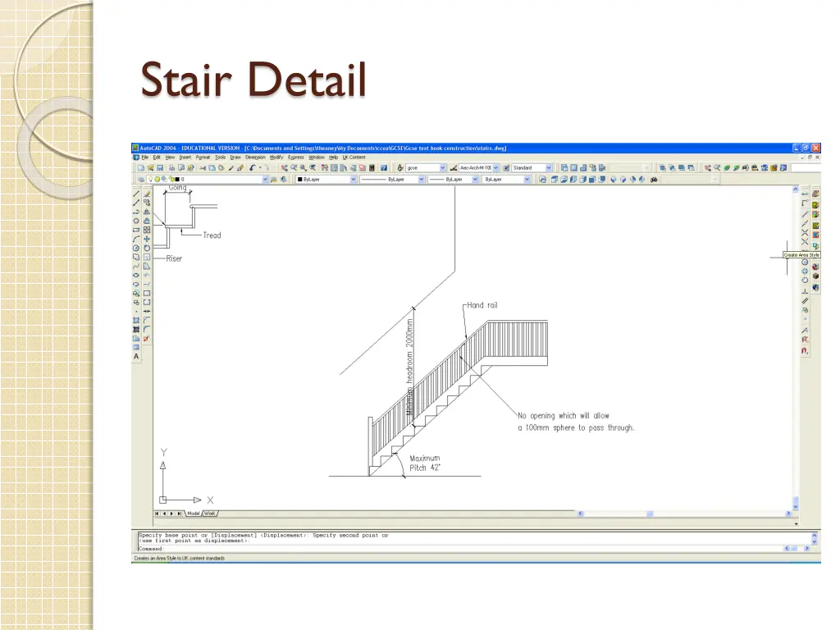
Task: Open the QuickCalc calculator icon
Action: [372, 167]
